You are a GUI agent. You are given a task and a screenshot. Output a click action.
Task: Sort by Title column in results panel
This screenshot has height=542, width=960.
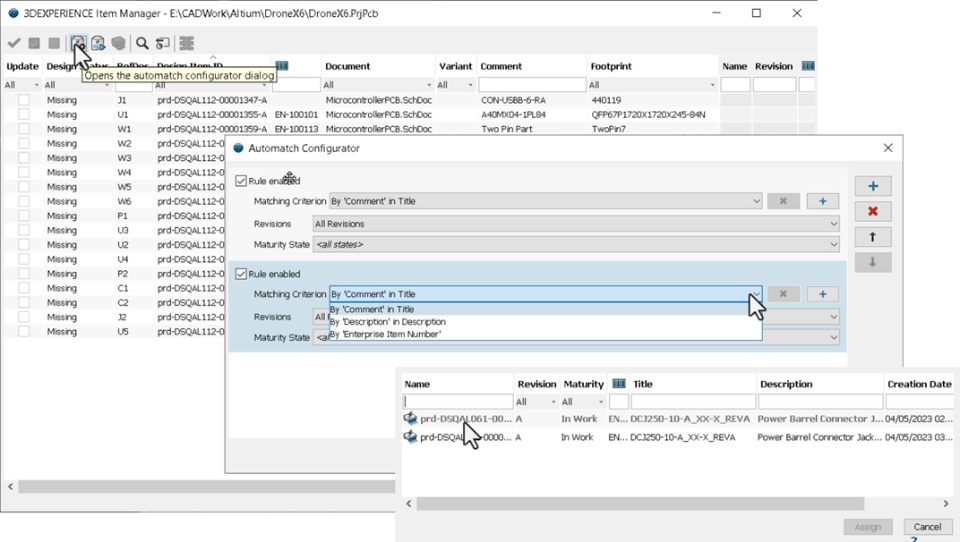tap(642, 384)
